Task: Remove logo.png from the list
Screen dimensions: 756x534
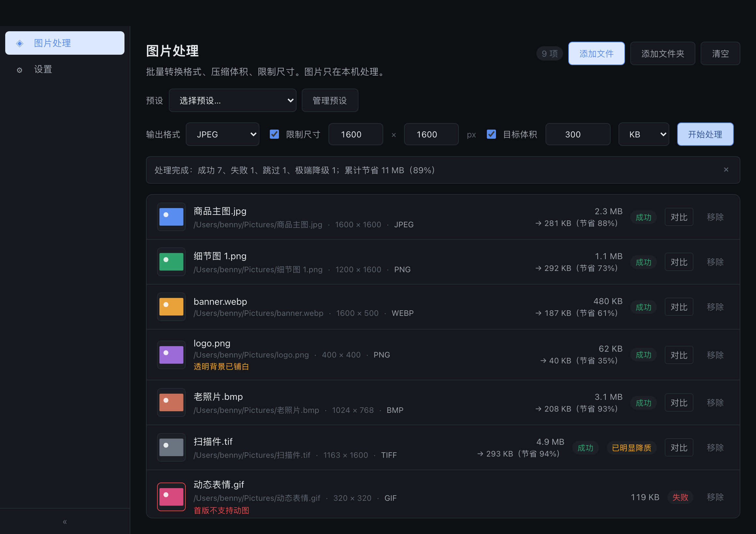Action: pyautogui.click(x=715, y=355)
